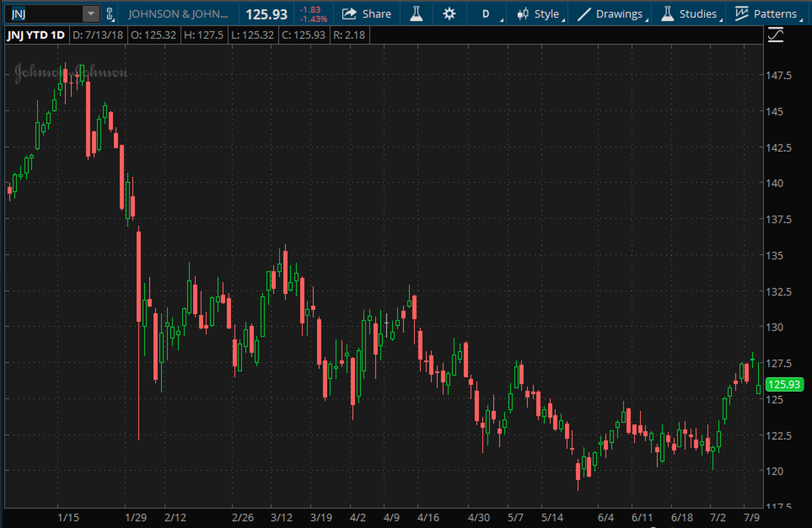Click the JNJ YTD 1D chart label
The width and height of the screenshot is (812, 528).
point(36,35)
